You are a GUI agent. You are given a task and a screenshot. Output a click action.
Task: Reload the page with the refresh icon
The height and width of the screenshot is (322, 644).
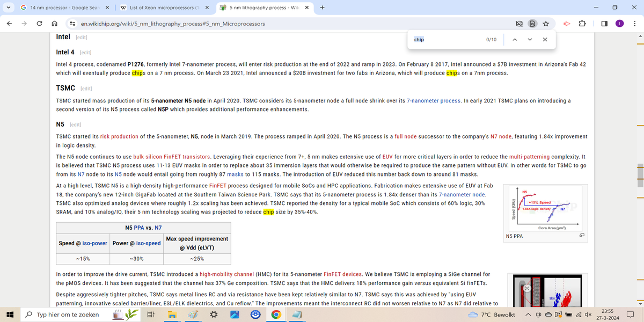point(40,24)
